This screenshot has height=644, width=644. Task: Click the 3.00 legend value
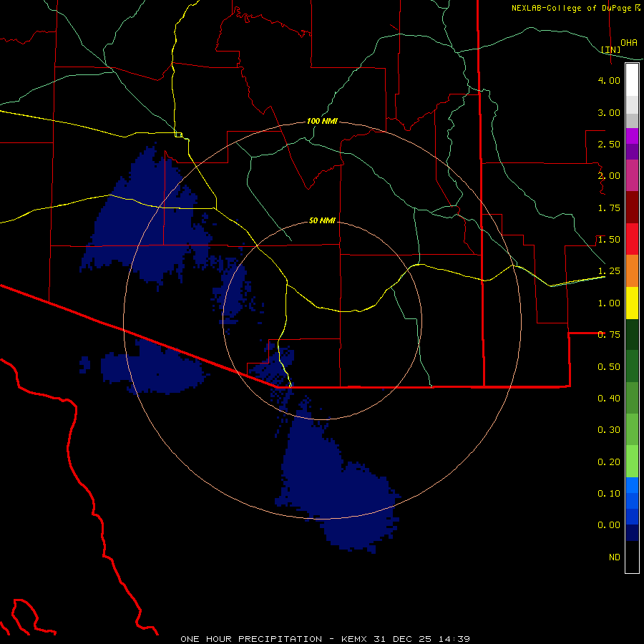point(609,112)
